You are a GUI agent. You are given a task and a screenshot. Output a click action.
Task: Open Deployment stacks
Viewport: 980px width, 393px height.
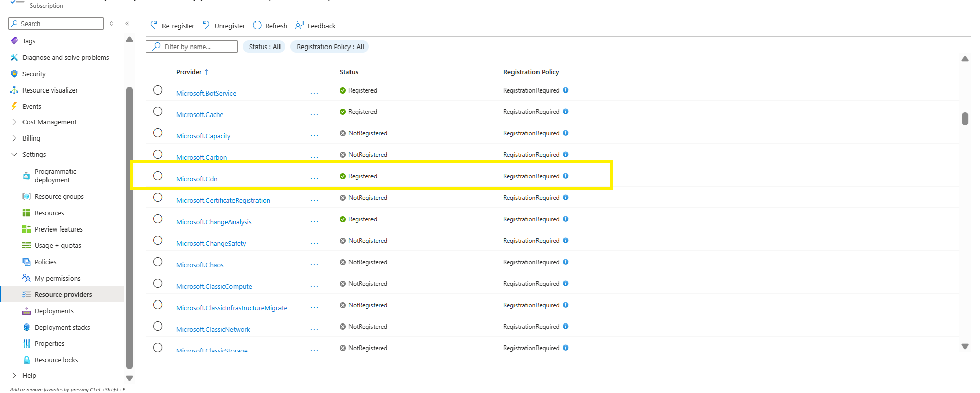click(x=62, y=327)
